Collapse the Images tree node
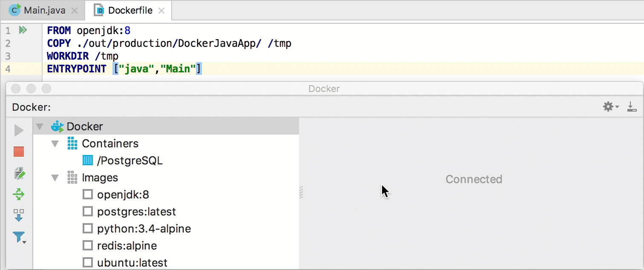The image size is (644, 270). (55, 178)
